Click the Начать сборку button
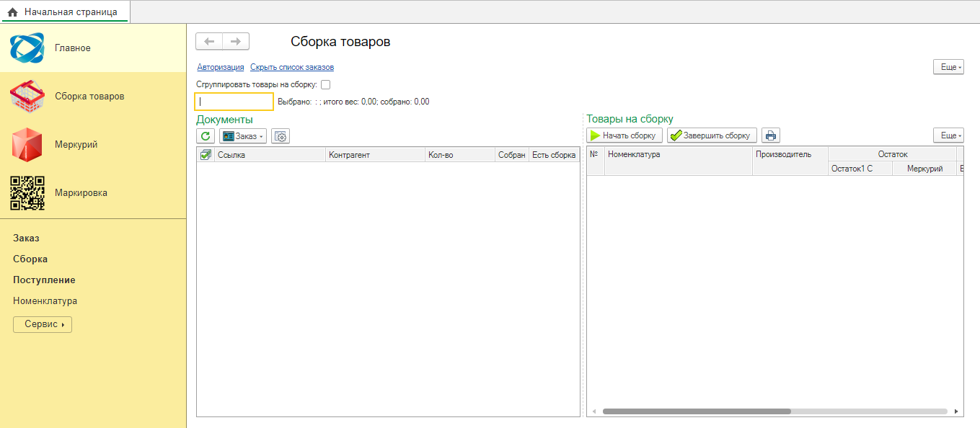This screenshot has height=428, width=980. pos(624,135)
